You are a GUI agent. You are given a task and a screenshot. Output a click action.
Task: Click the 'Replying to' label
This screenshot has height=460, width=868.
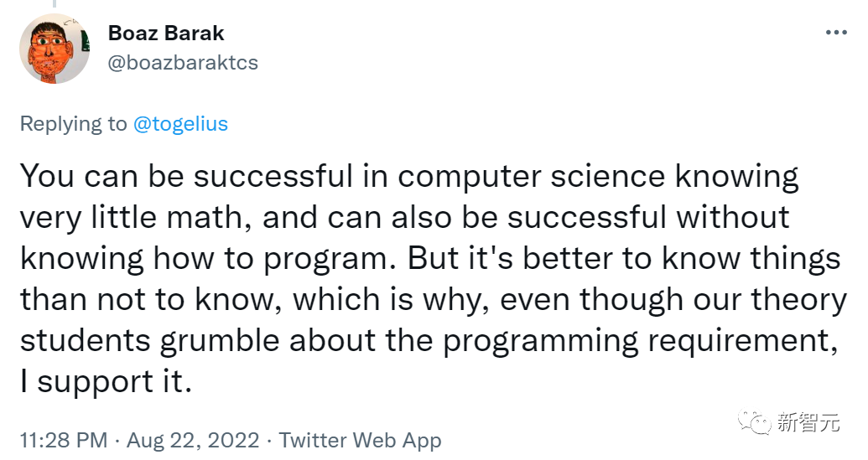73,124
